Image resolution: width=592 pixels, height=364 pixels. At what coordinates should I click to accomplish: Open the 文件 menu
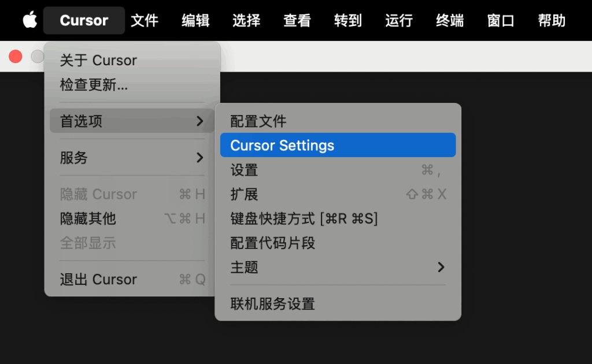point(145,21)
